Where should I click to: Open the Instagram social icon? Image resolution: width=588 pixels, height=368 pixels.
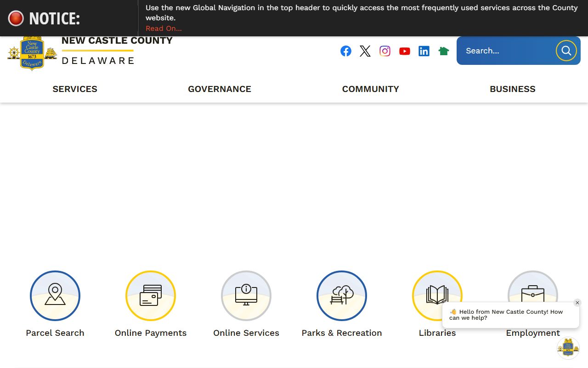click(x=385, y=51)
